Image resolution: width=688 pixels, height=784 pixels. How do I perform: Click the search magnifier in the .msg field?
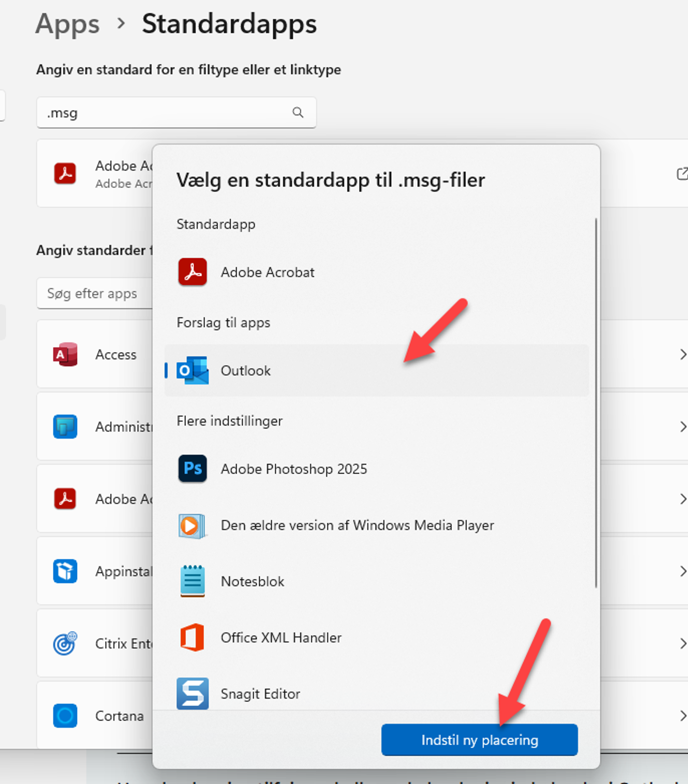pyautogui.click(x=298, y=112)
